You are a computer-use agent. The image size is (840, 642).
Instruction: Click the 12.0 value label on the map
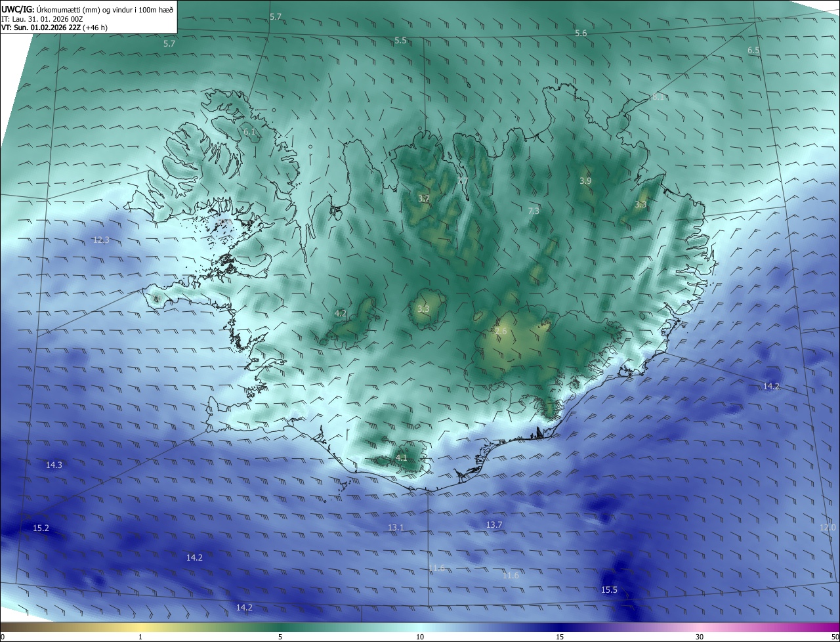[x=828, y=528]
